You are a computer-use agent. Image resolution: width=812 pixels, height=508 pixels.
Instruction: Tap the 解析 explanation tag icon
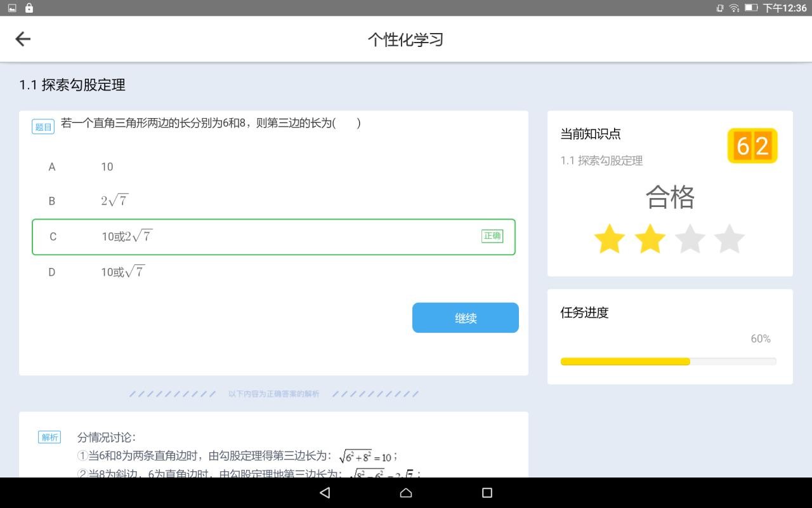(49, 437)
